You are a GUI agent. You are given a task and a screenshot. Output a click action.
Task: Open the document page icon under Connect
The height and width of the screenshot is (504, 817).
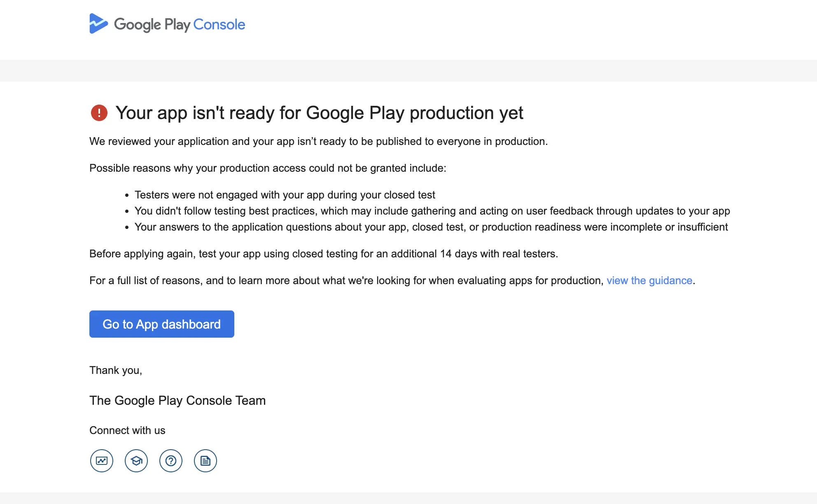205,461
